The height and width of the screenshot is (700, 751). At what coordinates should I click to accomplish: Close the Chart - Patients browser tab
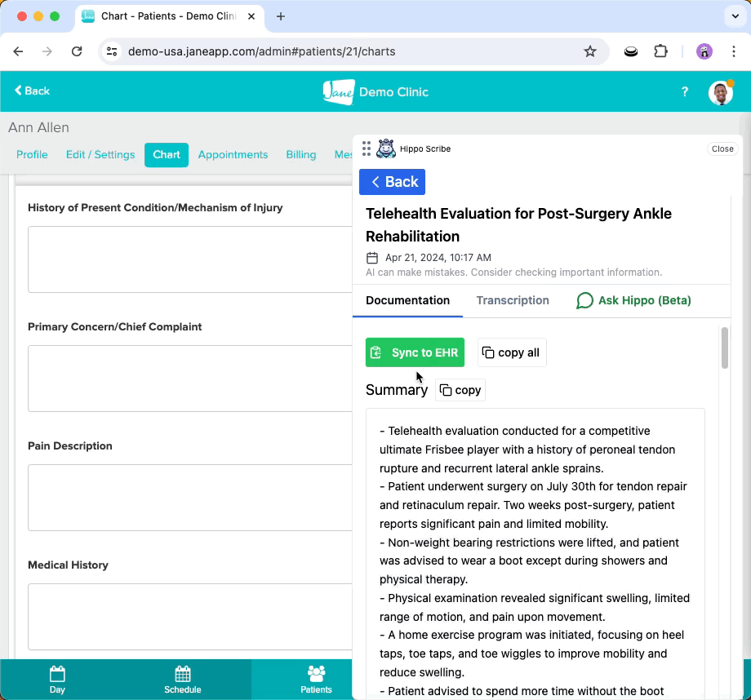[x=251, y=16]
